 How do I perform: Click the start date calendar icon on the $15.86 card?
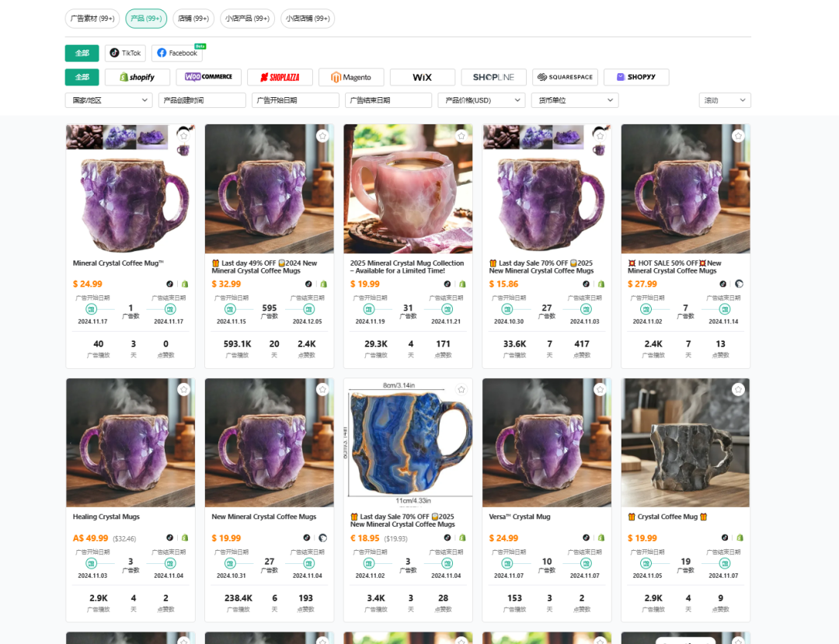tap(508, 309)
